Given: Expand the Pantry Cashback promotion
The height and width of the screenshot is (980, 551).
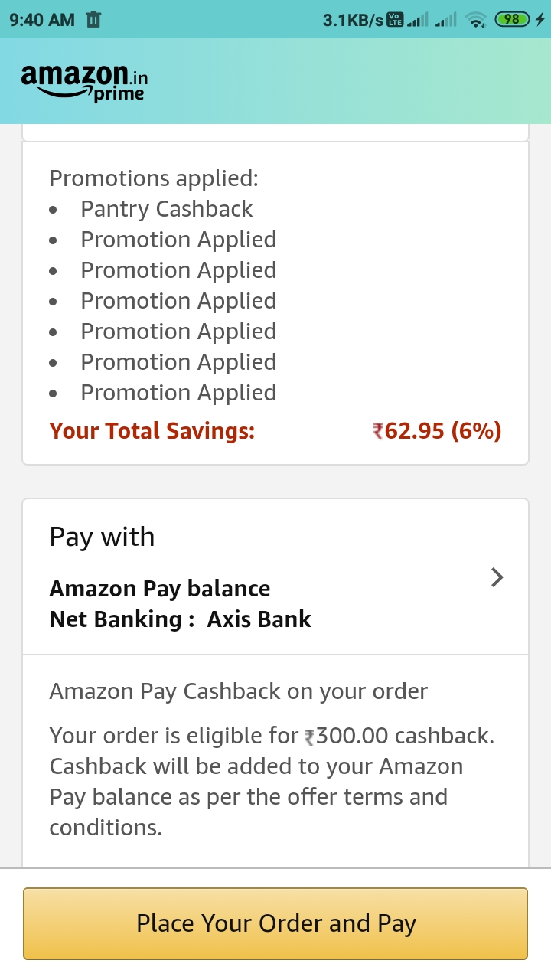Looking at the screenshot, I should point(167,208).
